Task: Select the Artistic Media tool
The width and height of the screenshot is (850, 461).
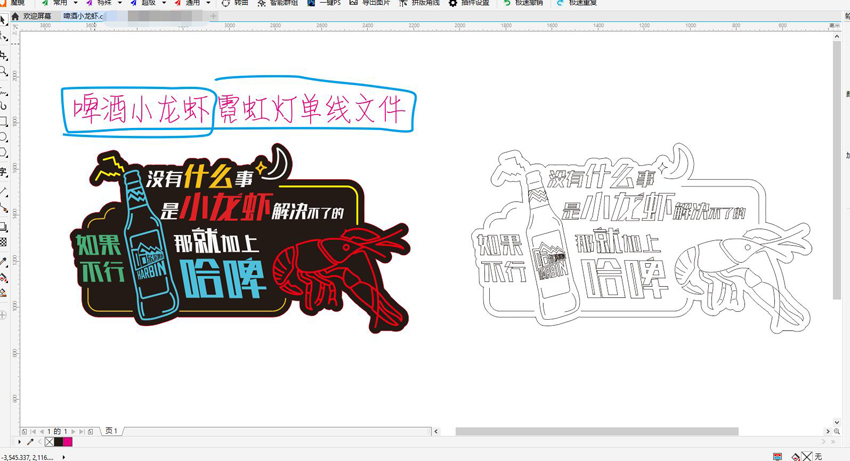Action: click(x=3, y=105)
